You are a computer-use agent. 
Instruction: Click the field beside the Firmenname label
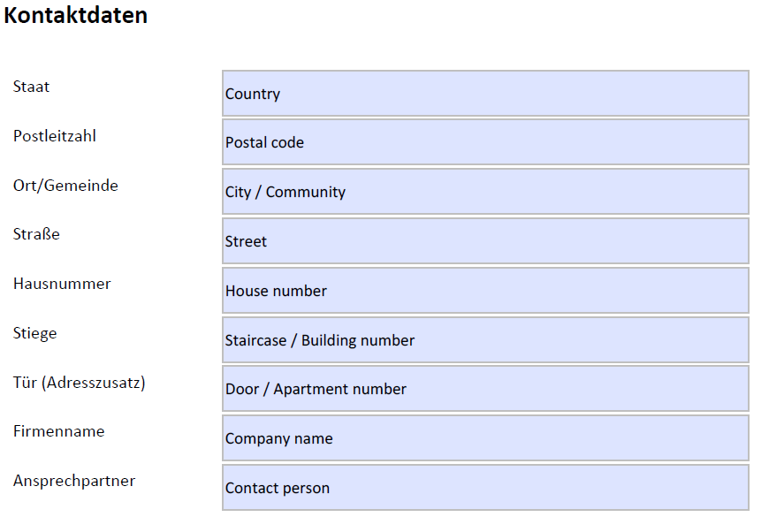coord(485,438)
